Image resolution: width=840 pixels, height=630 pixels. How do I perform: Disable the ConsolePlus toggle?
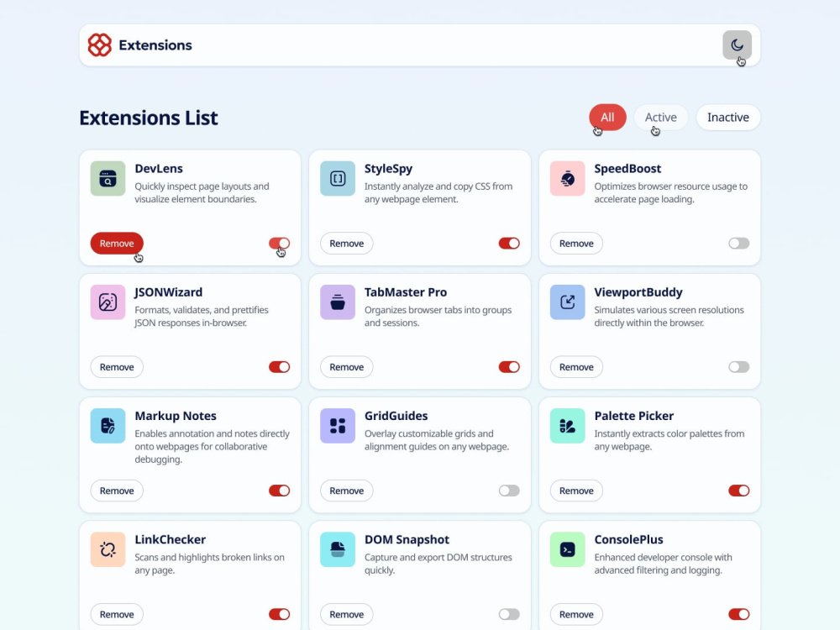[738, 615]
